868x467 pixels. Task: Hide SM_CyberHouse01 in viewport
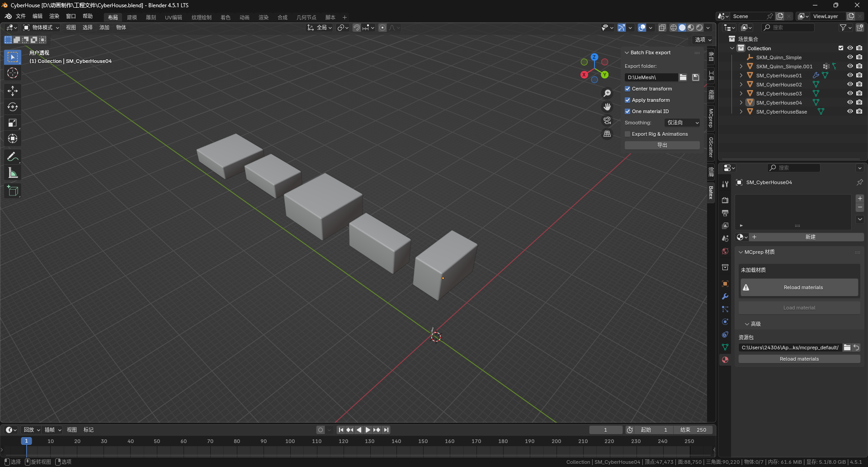(x=850, y=75)
